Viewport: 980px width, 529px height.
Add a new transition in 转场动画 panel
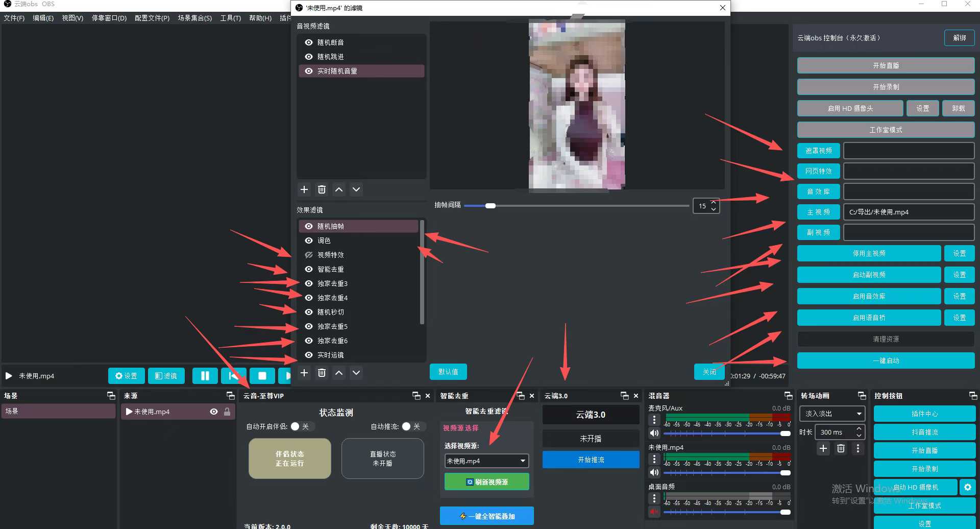(x=823, y=448)
